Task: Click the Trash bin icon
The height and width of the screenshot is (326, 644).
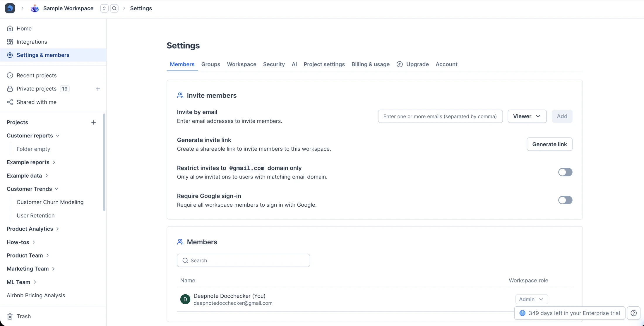Action: point(10,316)
